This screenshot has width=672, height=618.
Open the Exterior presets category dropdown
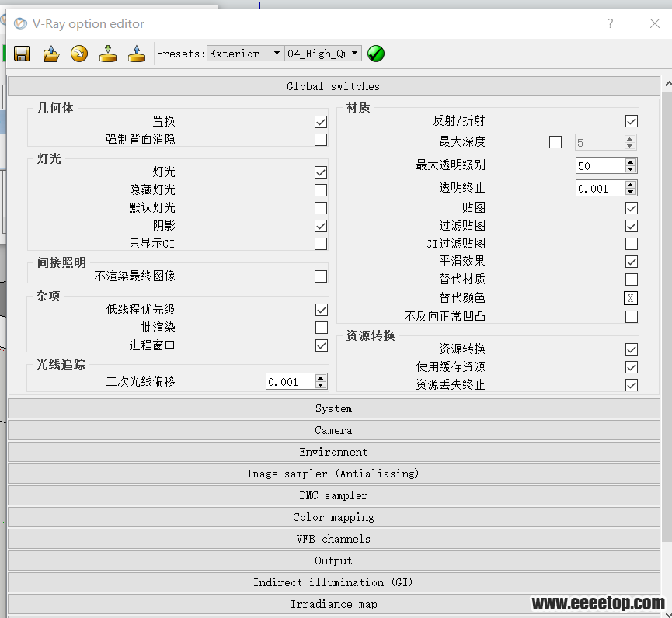tap(245, 54)
